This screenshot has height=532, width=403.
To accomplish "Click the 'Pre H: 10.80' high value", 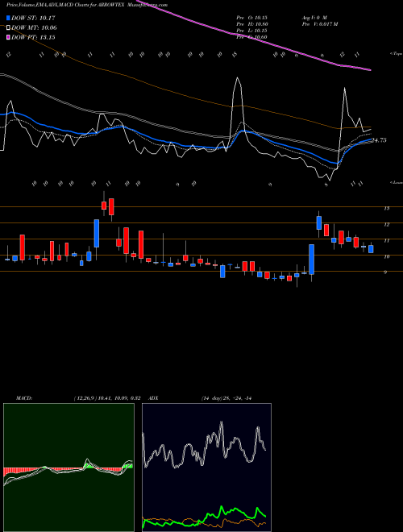I will 252,24.
